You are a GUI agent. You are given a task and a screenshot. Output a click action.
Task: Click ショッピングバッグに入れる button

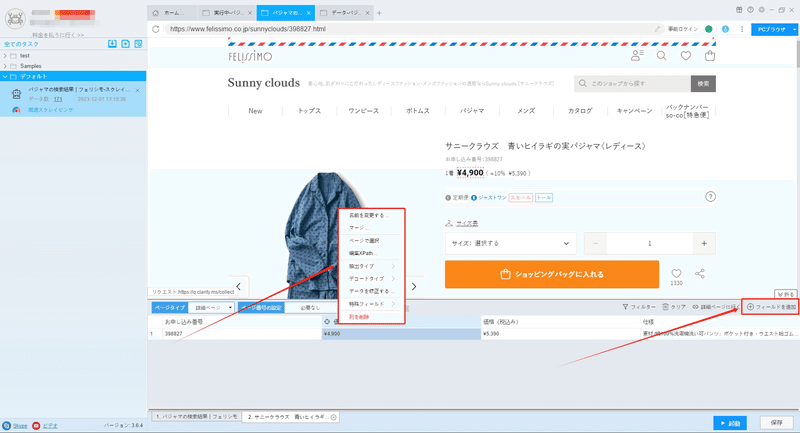[x=552, y=274]
